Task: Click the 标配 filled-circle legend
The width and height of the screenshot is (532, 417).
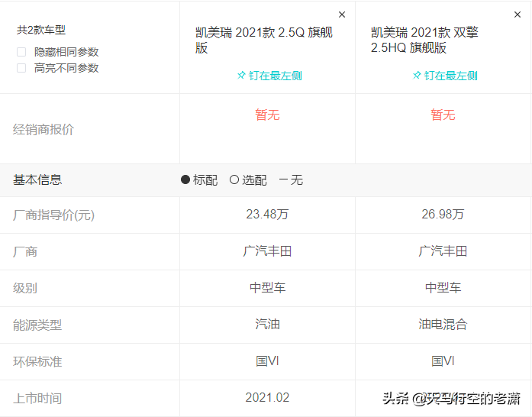Action: (x=199, y=179)
